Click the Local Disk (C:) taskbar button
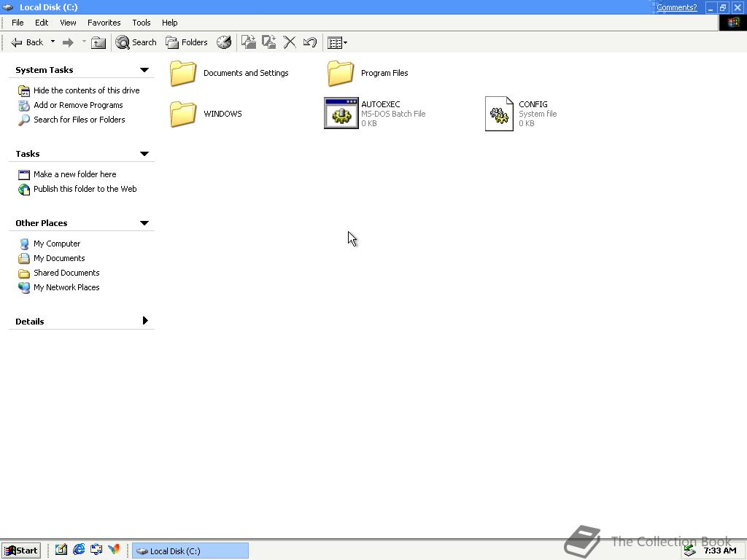The width and height of the screenshot is (747, 560). [x=190, y=551]
